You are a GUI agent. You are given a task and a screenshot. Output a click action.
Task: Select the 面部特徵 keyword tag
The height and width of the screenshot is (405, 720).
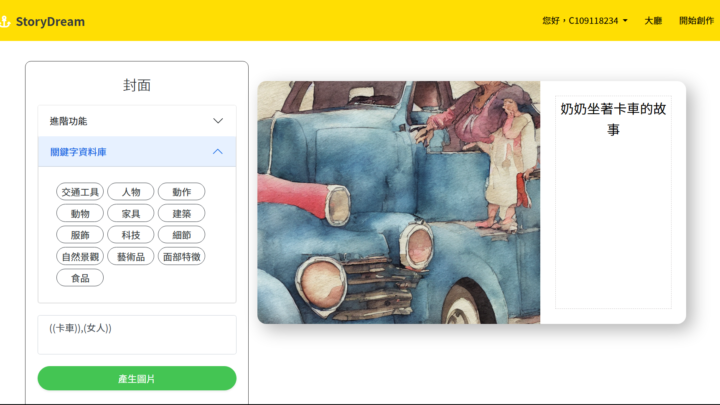[181, 256]
